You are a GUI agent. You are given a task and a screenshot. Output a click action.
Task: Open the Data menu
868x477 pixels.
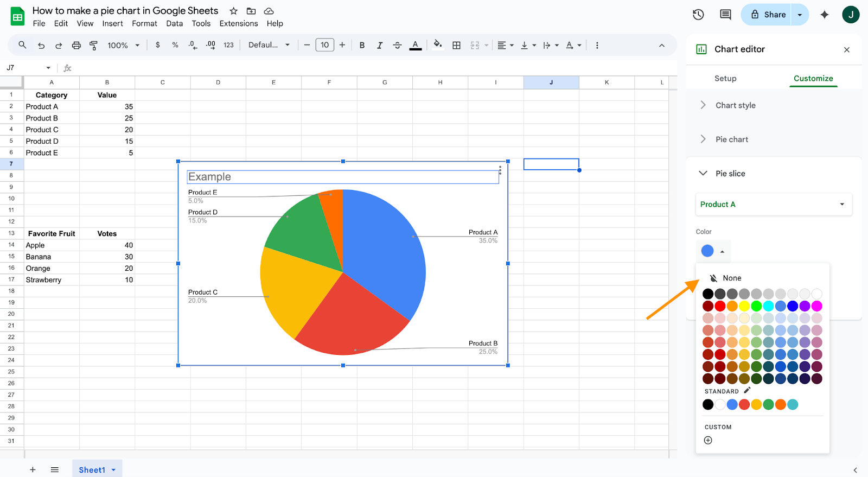click(175, 24)
